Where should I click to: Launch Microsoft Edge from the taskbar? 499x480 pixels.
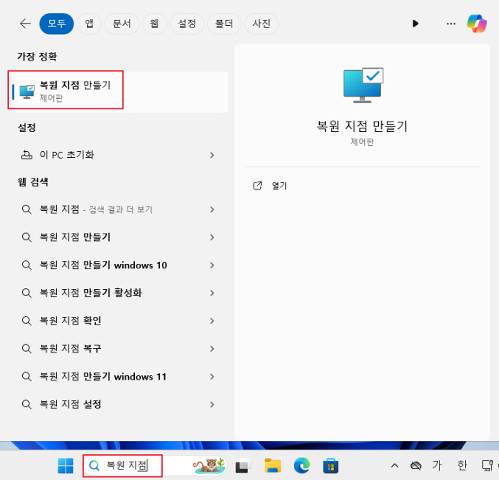pos(302,466)
